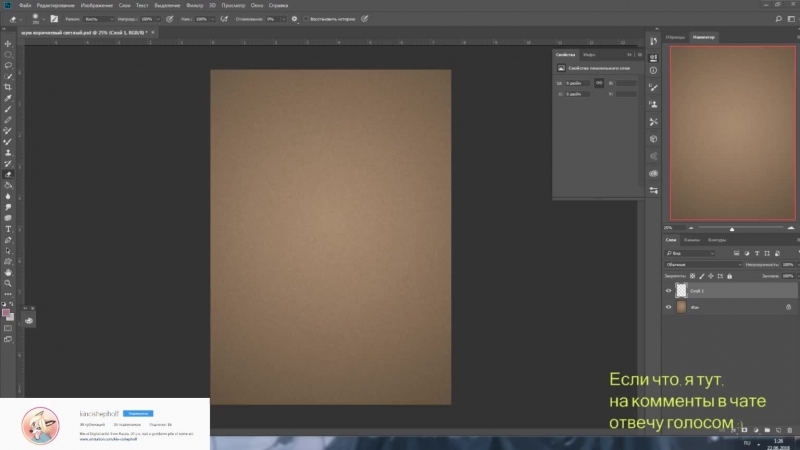
Task: Select the Zoom magnifier tool
Action: pos(8,283)
